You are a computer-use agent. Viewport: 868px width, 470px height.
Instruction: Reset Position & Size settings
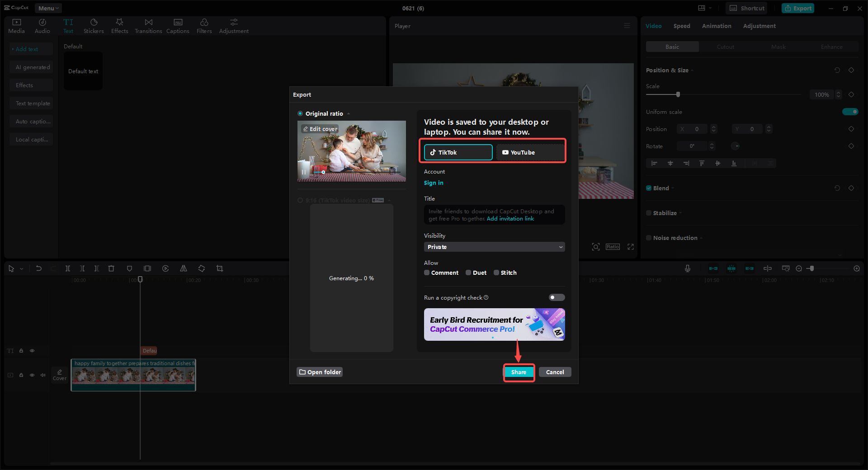[x=837, y=70]
